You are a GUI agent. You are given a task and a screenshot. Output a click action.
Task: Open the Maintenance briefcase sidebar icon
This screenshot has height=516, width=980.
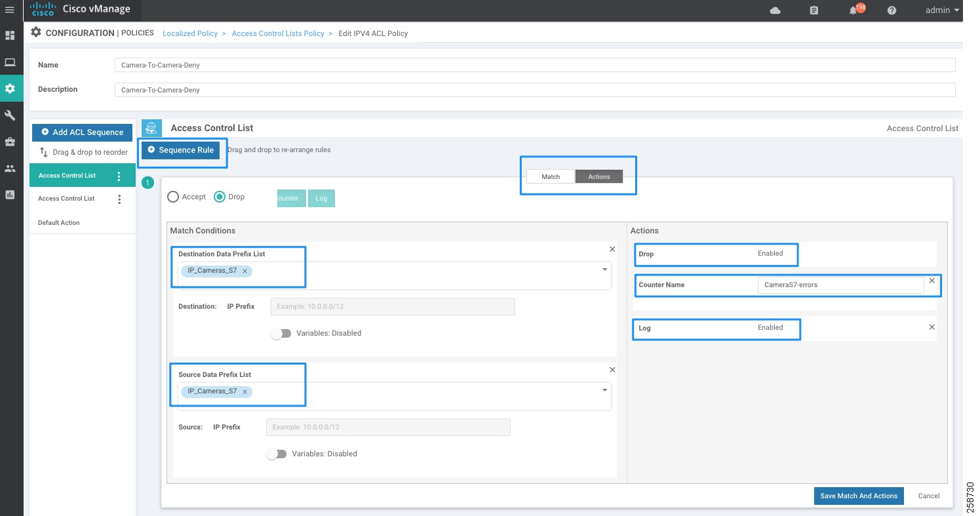point(10,142)
